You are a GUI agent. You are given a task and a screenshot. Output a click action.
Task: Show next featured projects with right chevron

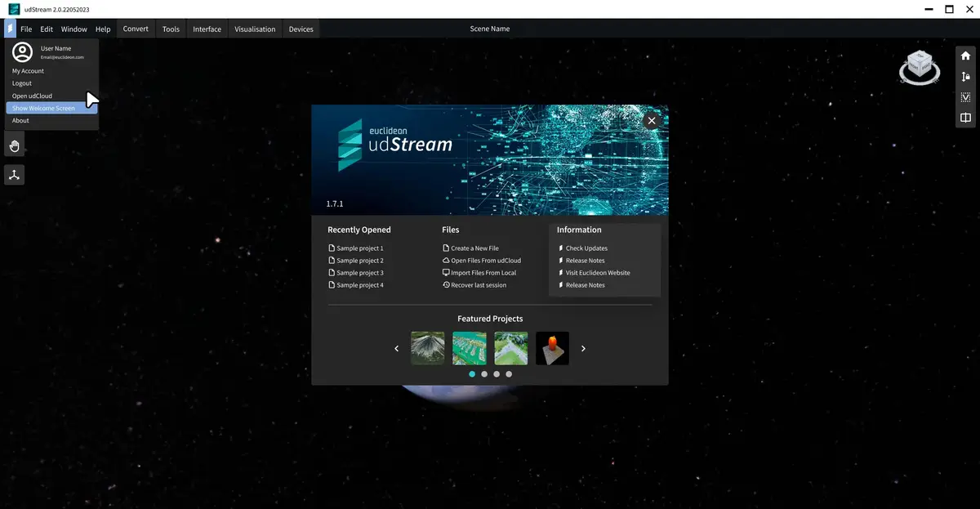(x=583, y=348)
